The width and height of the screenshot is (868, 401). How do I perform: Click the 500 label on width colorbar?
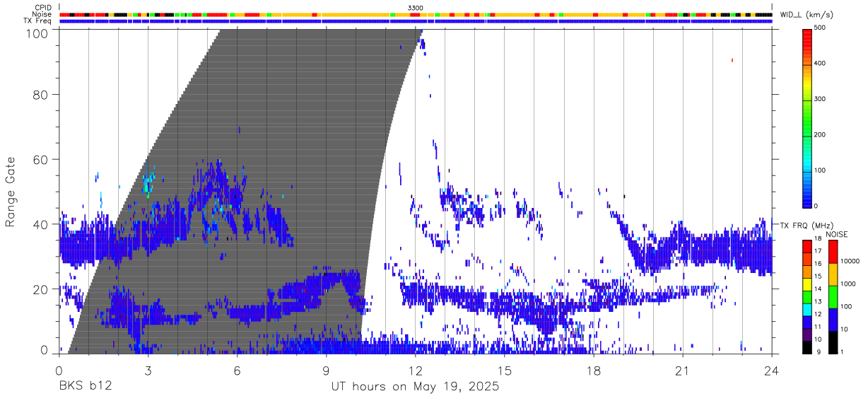tap(821, 28)
